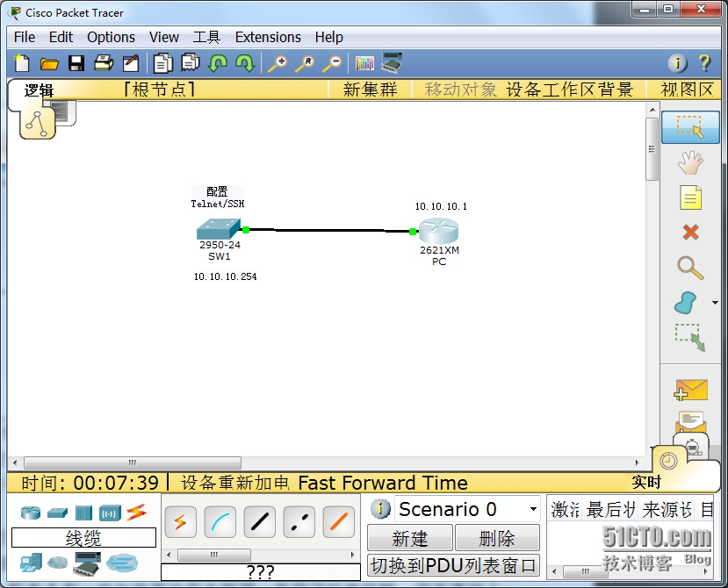
Task: Click the Print icon
Action: click(x=104, y=62)
